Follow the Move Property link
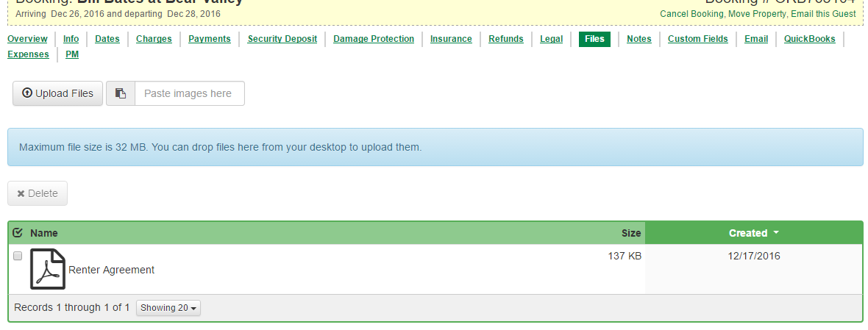 point(757,14)
